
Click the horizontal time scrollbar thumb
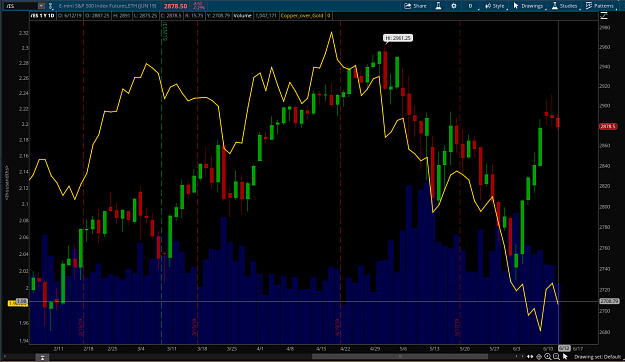[x=400, y=357]
